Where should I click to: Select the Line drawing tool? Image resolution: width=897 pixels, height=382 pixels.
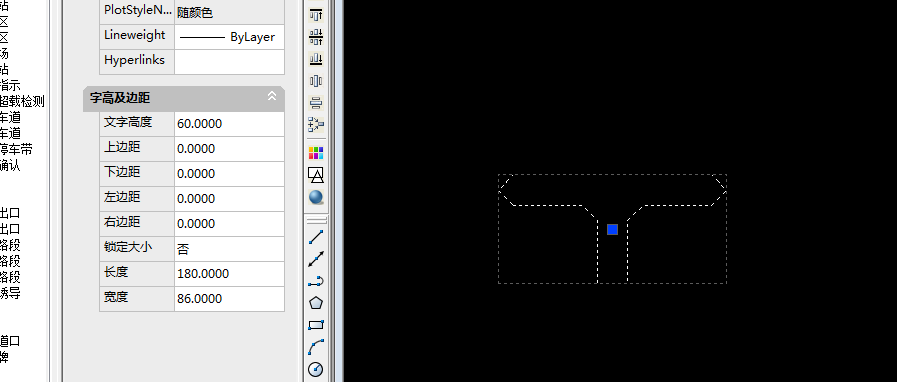point(316,236)
